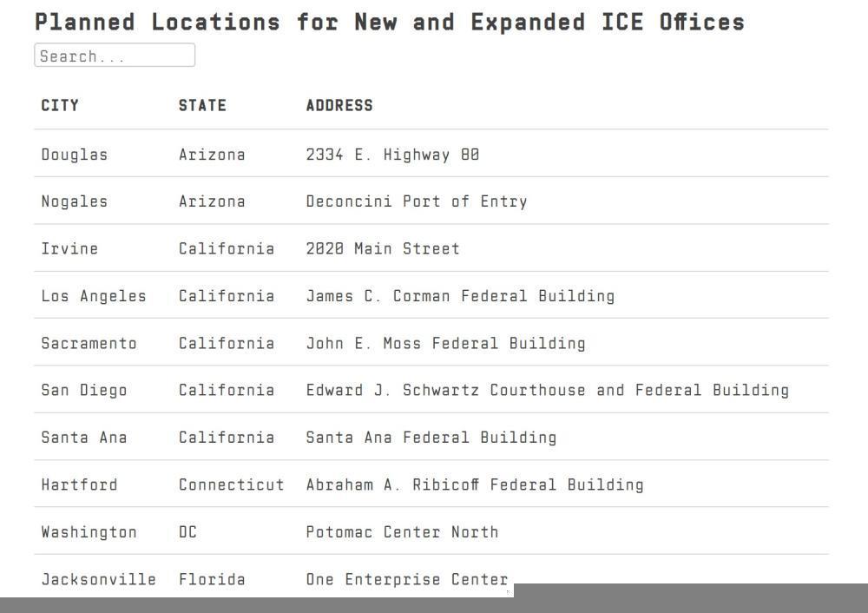Click Deconcini Port of Entry address
The width and height of the screenshot is (868, 613).
click(x=417, y=201)
